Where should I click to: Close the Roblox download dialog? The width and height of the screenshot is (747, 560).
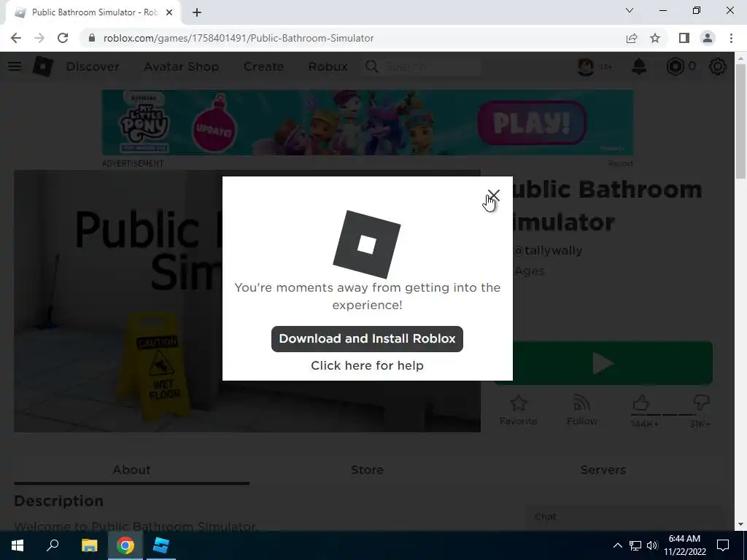494,195
